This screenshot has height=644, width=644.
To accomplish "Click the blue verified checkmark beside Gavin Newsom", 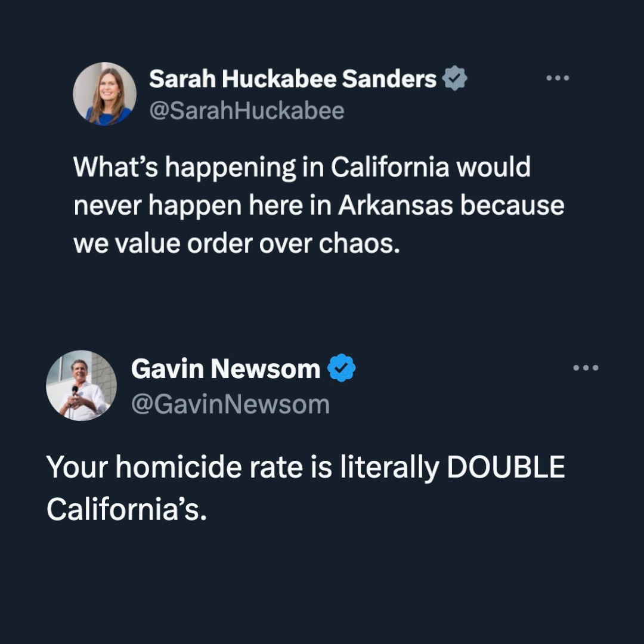I will pyautogui.click(x=342, y=369).
